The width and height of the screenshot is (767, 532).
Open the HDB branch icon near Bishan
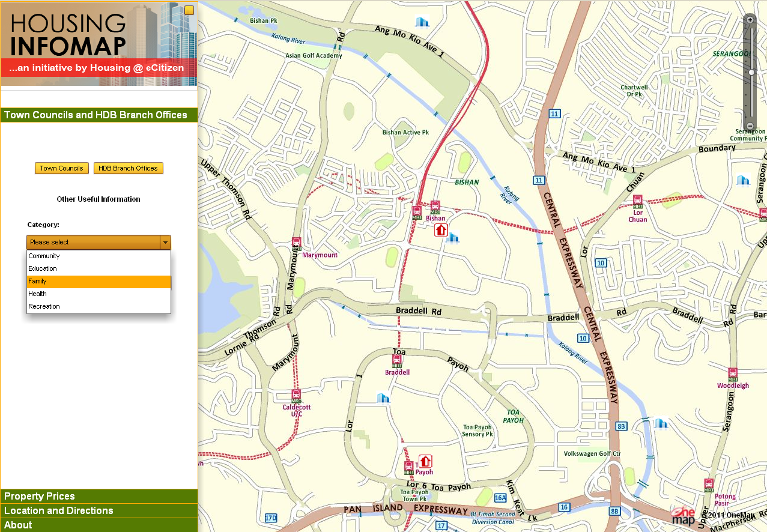click(x=441, y=229)
